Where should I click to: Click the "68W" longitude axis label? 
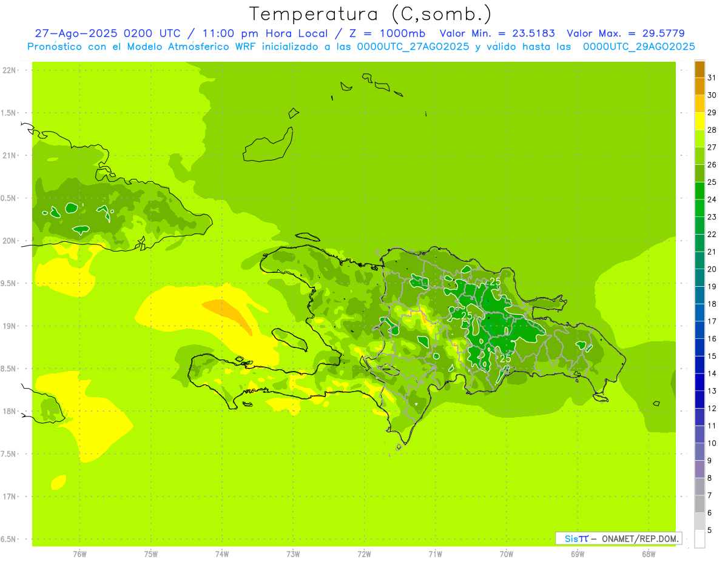pyautogui.click(x=649, y=554)
